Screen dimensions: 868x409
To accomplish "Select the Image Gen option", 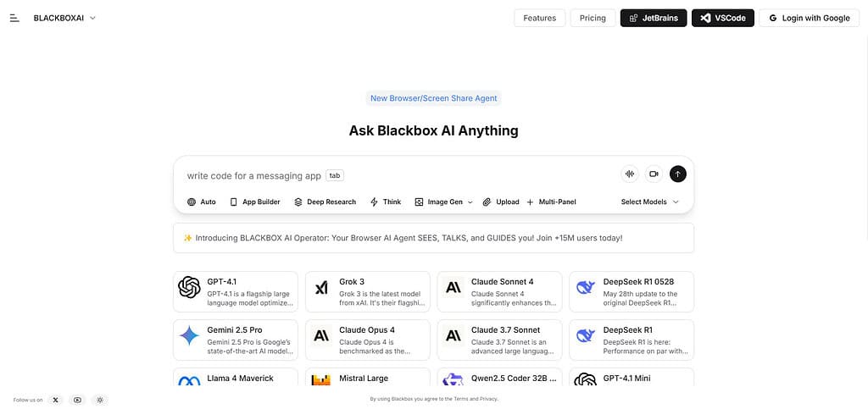I will click(439, 202).
